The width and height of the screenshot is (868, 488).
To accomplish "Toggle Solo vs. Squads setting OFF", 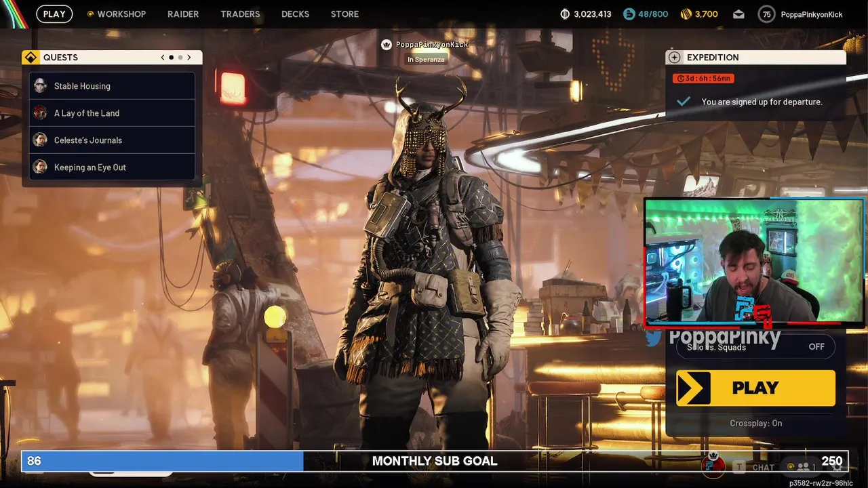I will (755, 346).
